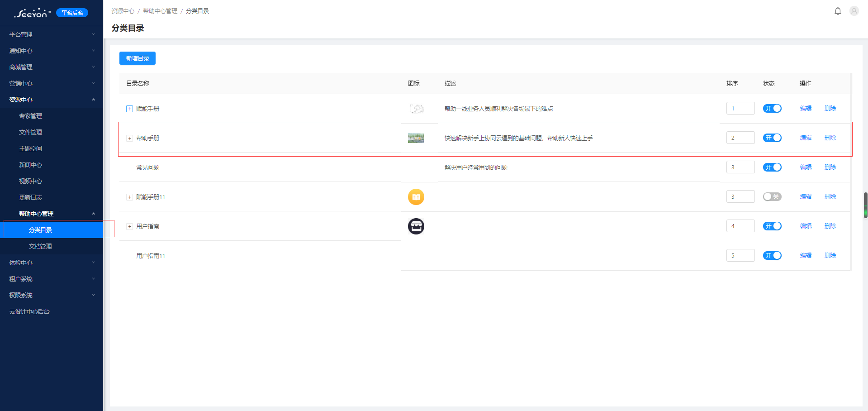Viewport: 868px width, 411px height.
Task: Open 主题空间 in the sidebar
Action: [52, 148]
